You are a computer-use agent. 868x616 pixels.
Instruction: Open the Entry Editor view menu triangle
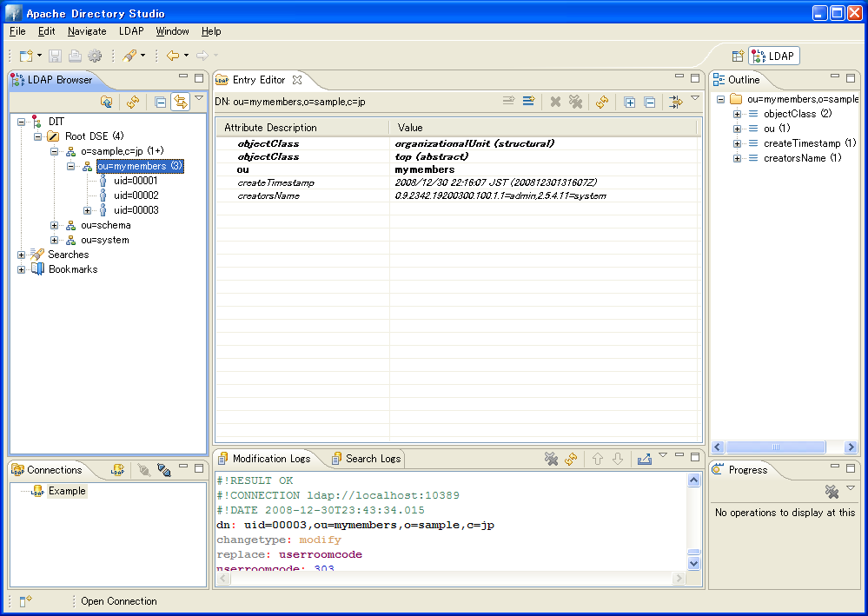(695, 98)
